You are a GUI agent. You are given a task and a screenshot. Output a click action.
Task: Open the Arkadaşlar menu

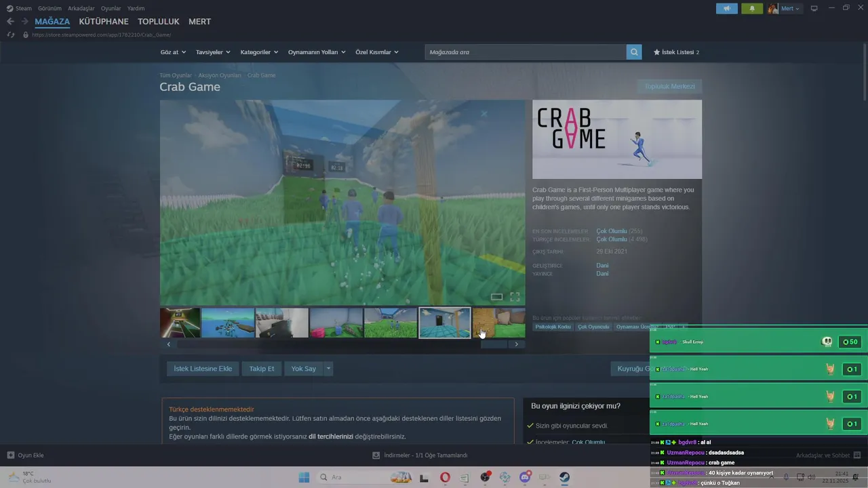(x=81, y=9)
